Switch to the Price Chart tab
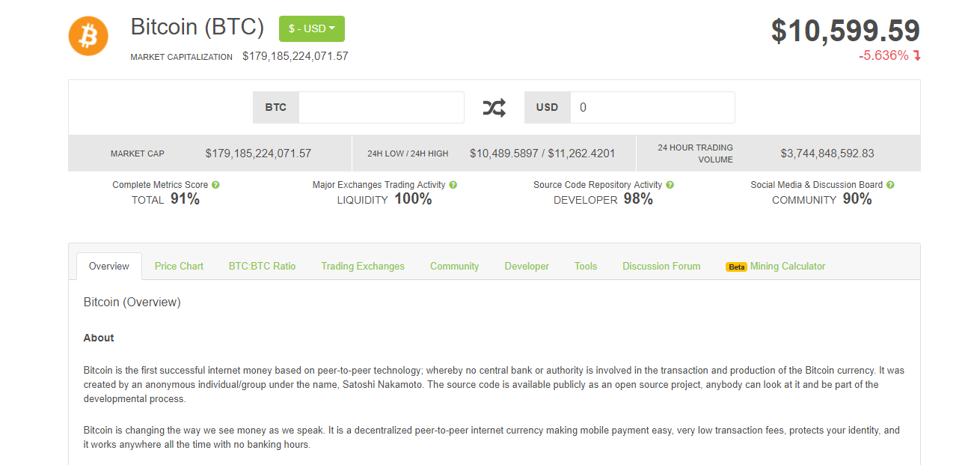 179,266
